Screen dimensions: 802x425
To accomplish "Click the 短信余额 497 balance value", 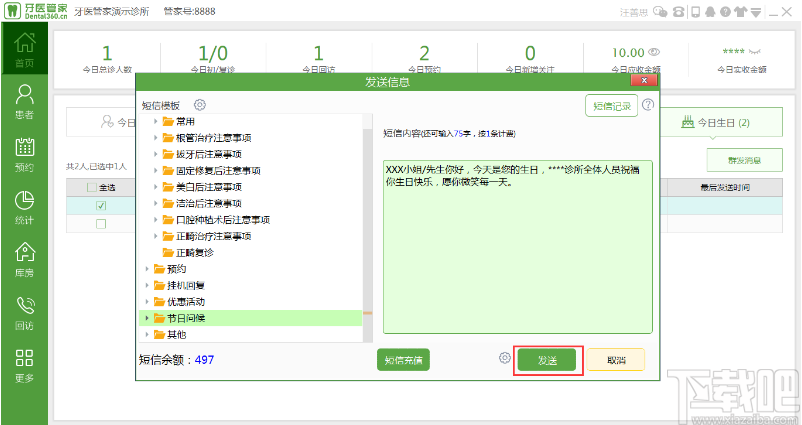I will 204,360.
